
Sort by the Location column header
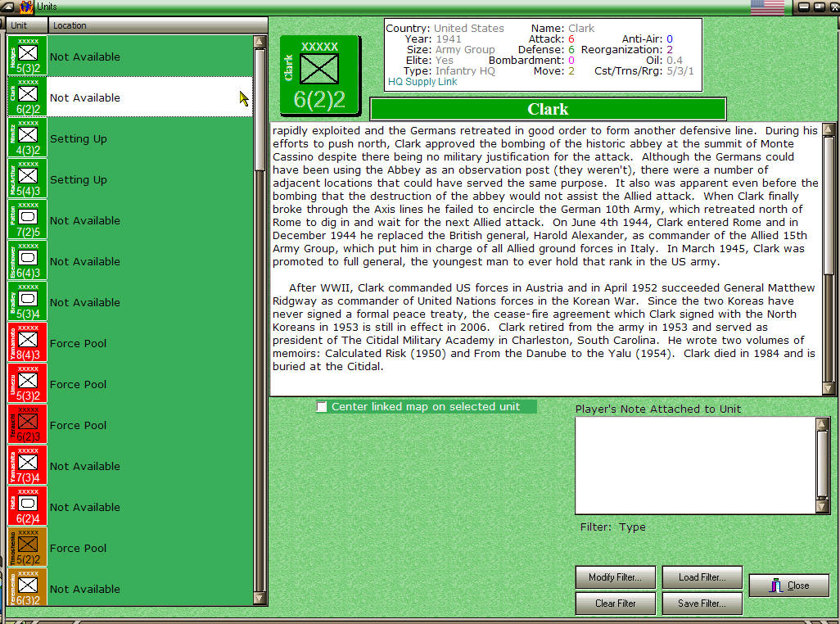pyautogui.click(x=157, y=25)
